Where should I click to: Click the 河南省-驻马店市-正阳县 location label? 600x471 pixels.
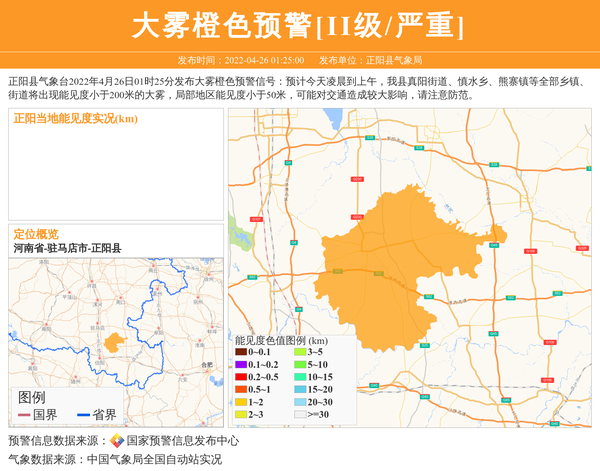pyautogui.click(x=67, y=248)
